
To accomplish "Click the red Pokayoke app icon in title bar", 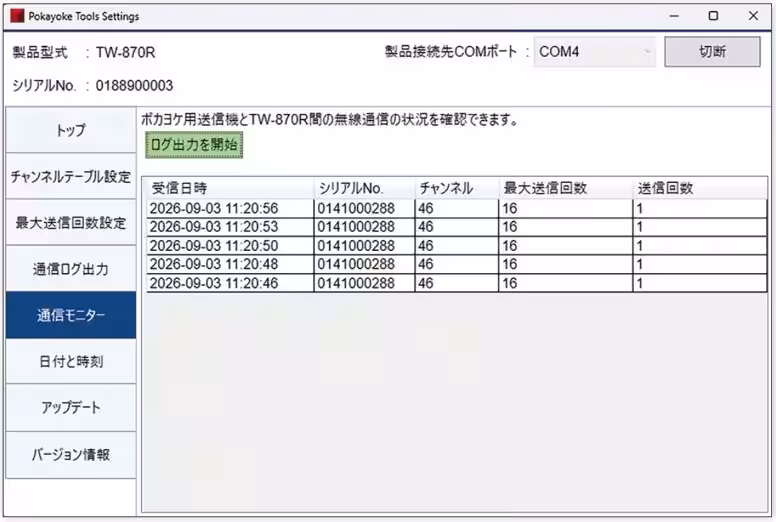I will click(x=17, y=16).
